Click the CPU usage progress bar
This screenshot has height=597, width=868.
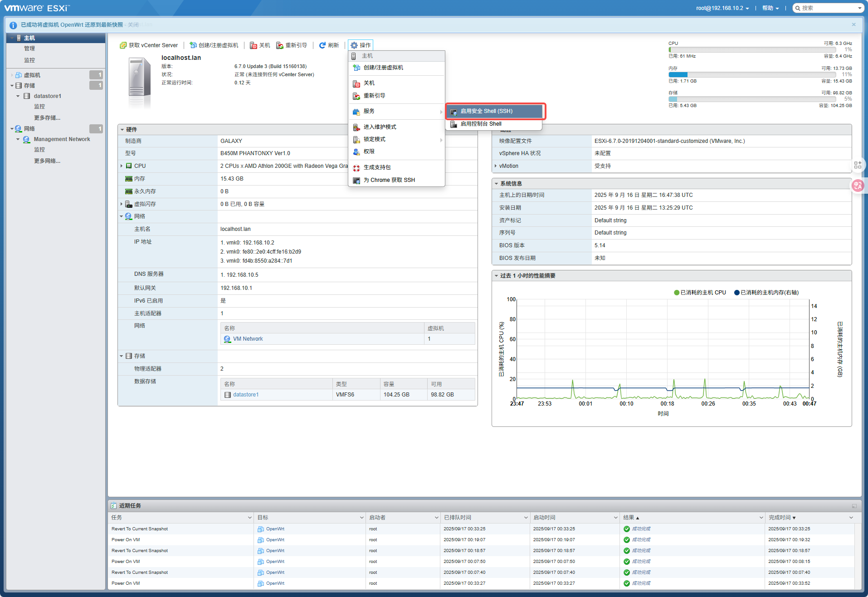(752, 50)
